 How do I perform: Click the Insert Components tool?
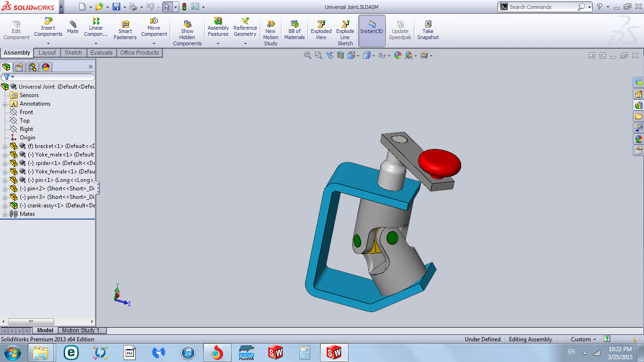48,27
